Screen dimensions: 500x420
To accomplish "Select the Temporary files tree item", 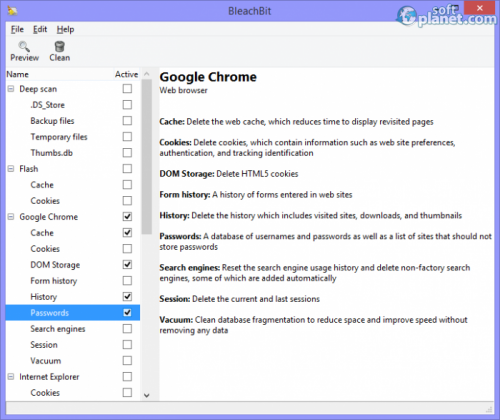I will (x=59, y=137).
